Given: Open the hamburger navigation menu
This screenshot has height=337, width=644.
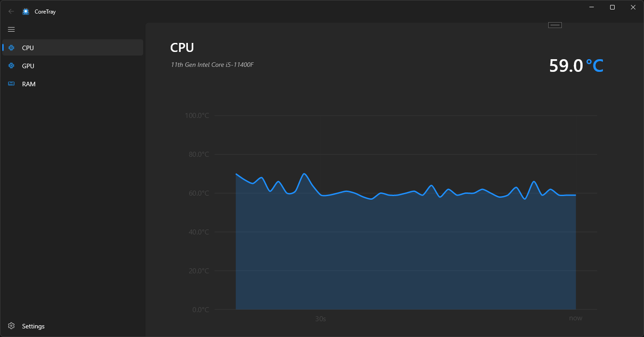Looking at the screenshot, I should 11,29.
